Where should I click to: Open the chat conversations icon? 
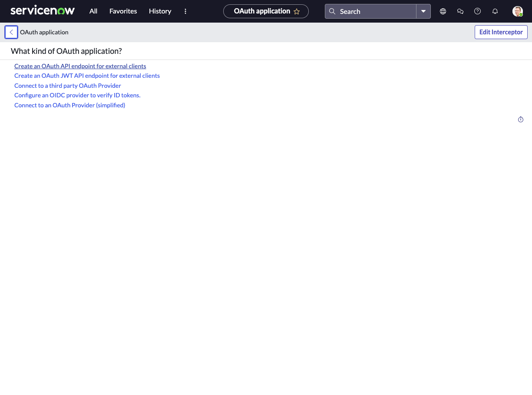[460, 11]
